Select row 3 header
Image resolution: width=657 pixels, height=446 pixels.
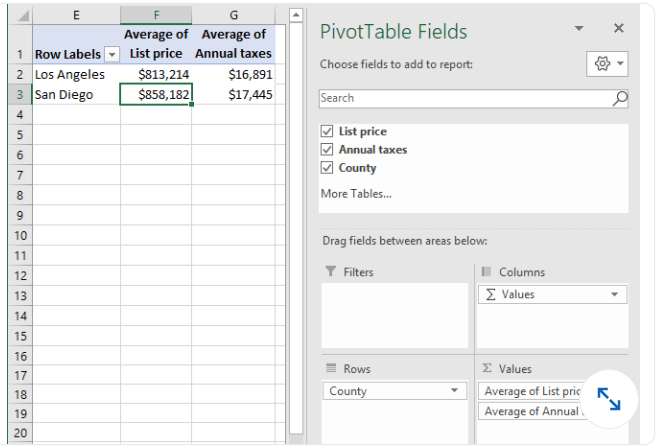point(19,94)
